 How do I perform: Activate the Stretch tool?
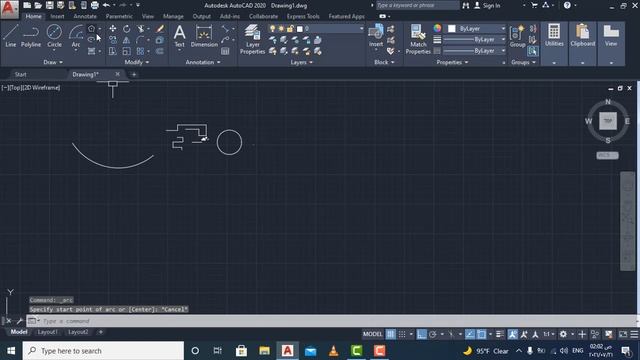pyautogui.click(x=113, y=51)
